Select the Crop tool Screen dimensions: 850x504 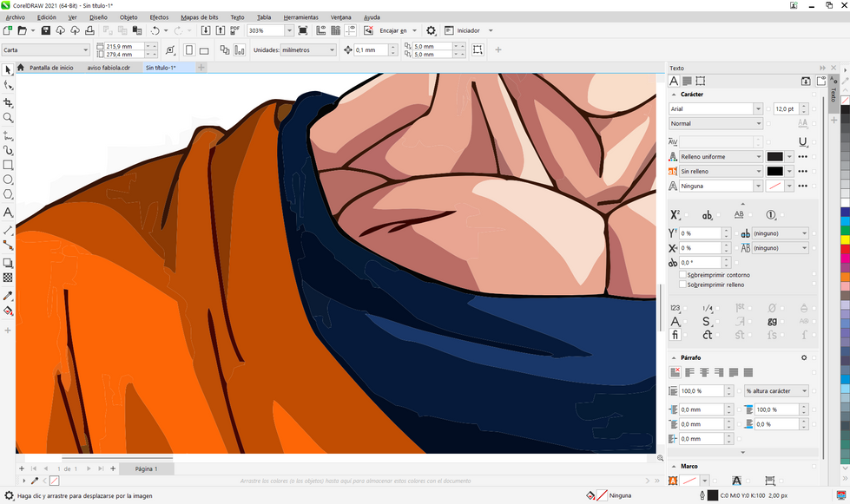coord(8,103)
